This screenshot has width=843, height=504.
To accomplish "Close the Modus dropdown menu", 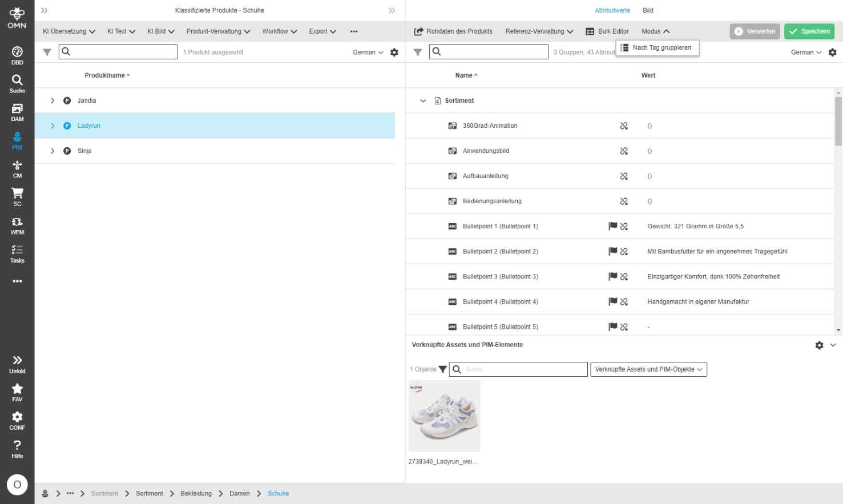I will [655, 31].
